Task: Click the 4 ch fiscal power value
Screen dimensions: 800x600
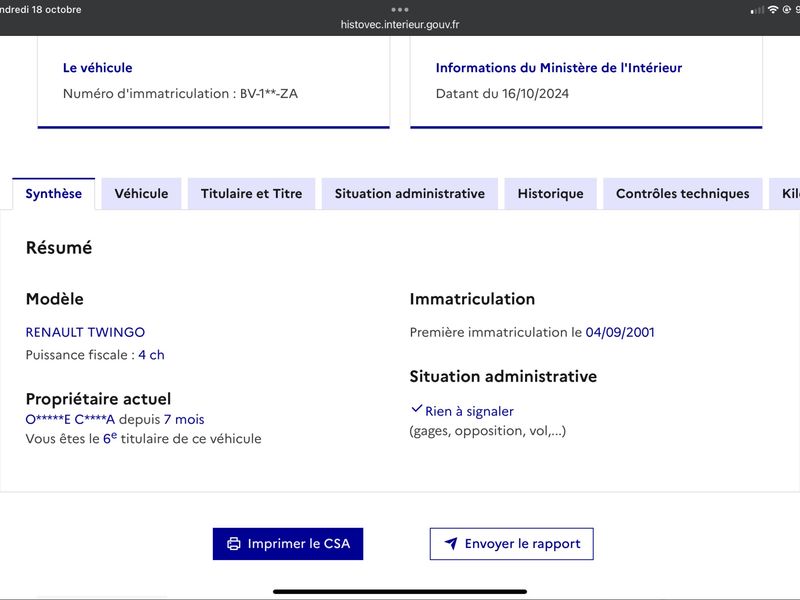Action: point(152,355)
